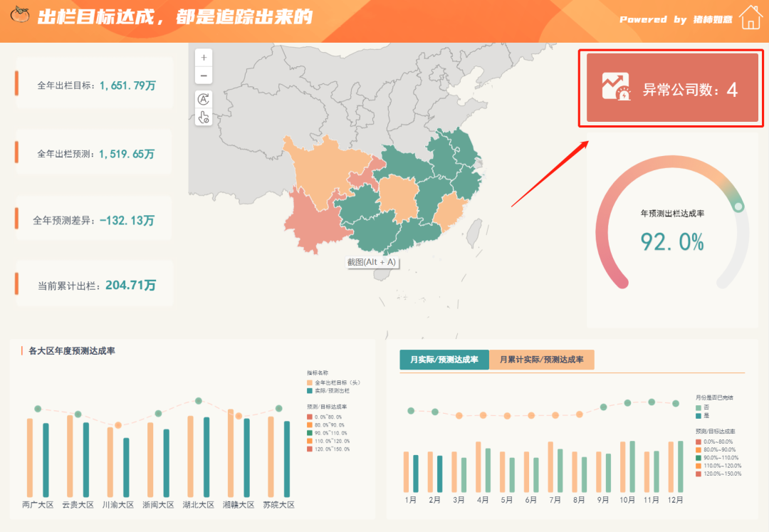Click 90.0%~110.0% green swatch in regional chart legend

(310, 433)
